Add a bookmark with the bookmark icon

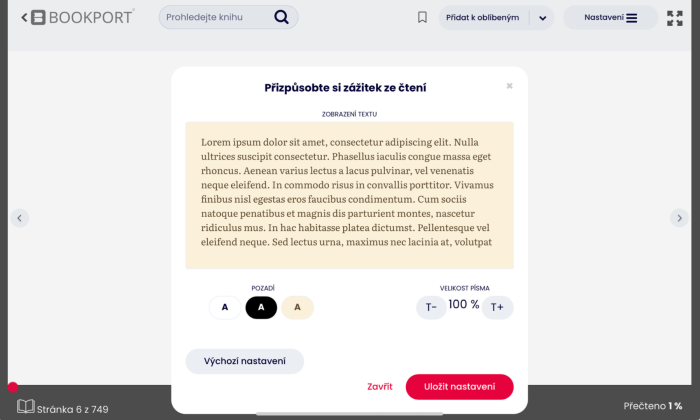click(x=422, y=17)
